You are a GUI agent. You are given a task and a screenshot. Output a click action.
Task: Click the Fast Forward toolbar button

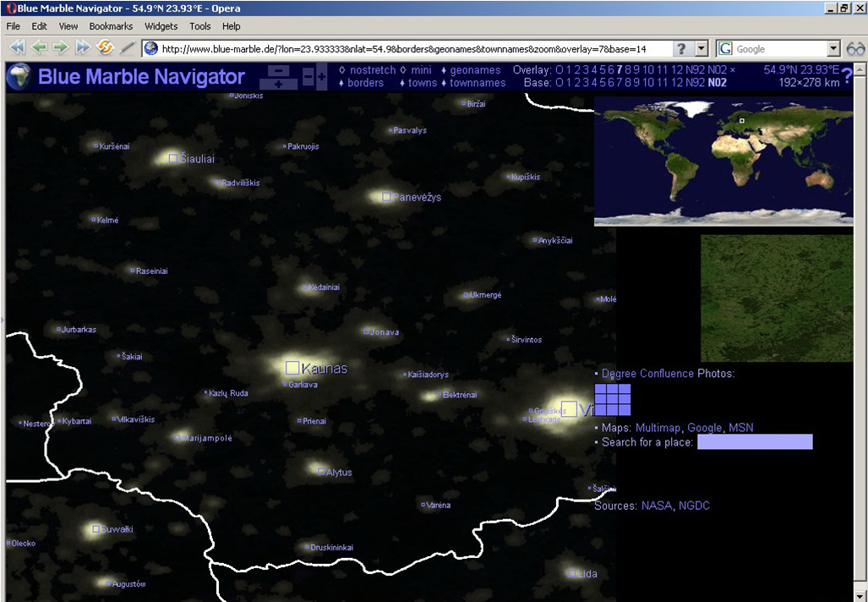point(83,48)
